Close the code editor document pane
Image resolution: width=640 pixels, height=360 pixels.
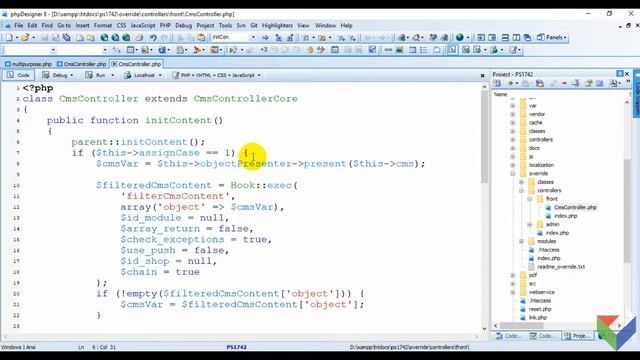click(x=482, y=76)
